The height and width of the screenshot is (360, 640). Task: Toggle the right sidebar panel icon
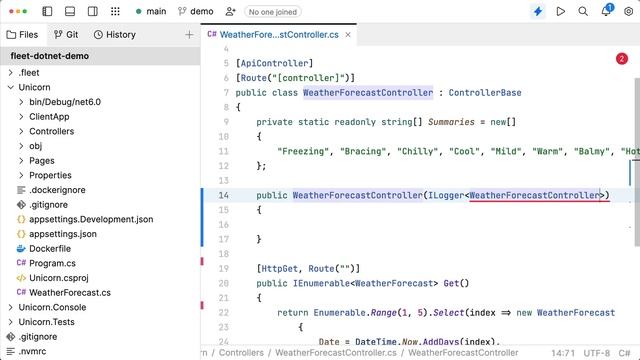click(93, 11)
